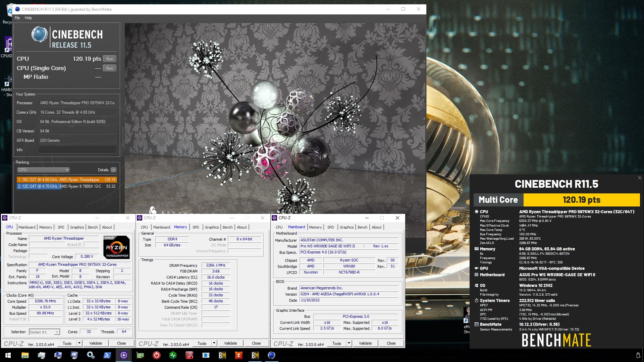The image size is (644, 362).
Task: Click the first BM BenchMate taskbar icon
Action: pyautogui.click(x=222, y=355)
